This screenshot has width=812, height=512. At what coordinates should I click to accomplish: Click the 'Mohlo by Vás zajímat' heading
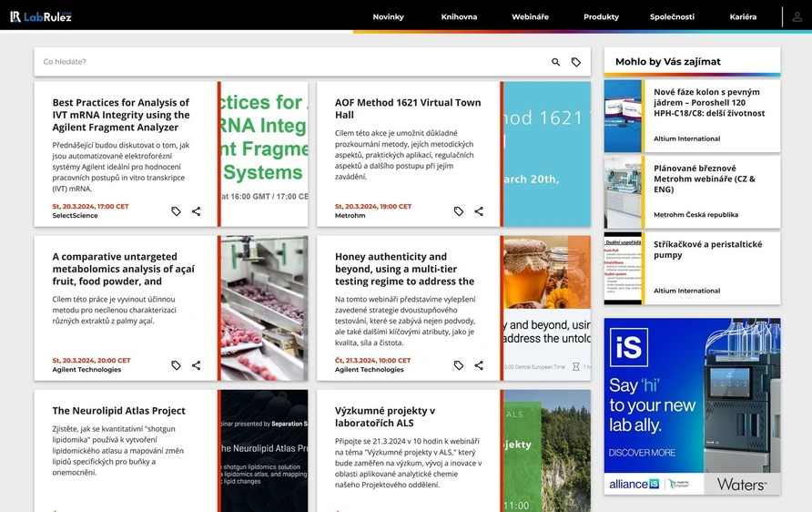coord(668,62)
